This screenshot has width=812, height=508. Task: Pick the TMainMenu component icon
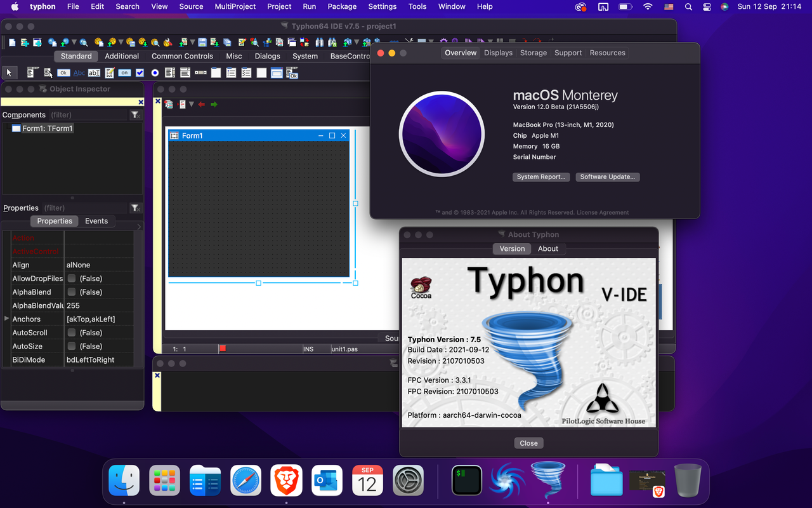[32, 72]
